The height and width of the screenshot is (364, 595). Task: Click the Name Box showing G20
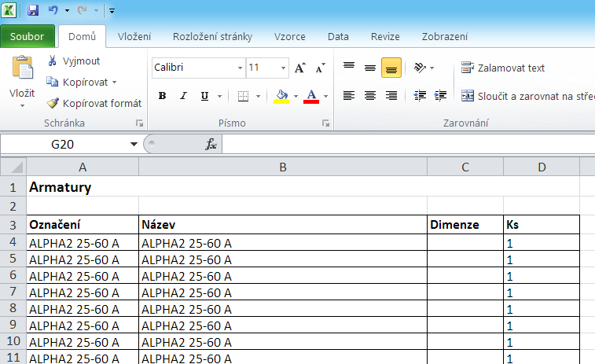coord(63,144)
